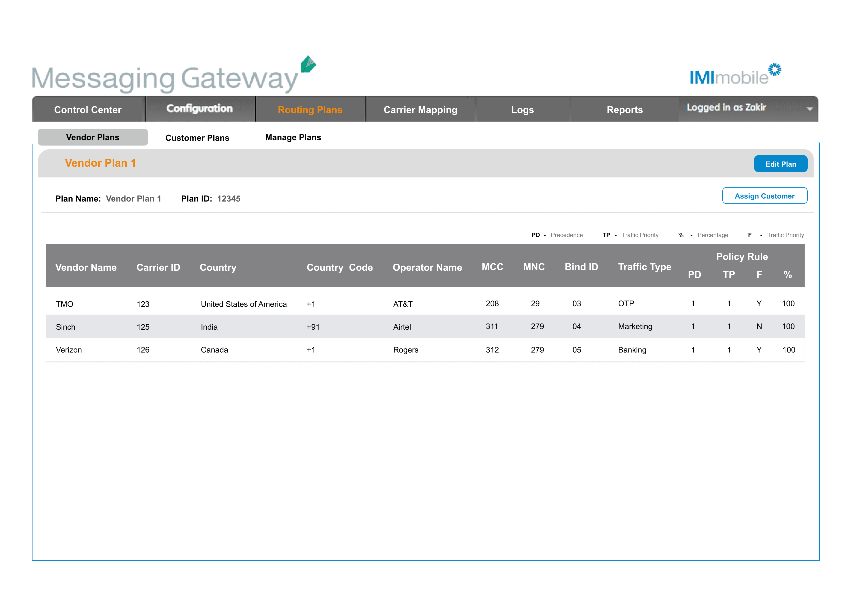Click the TP sub-column header
This screenshot has width=866, height=616.
728,275
